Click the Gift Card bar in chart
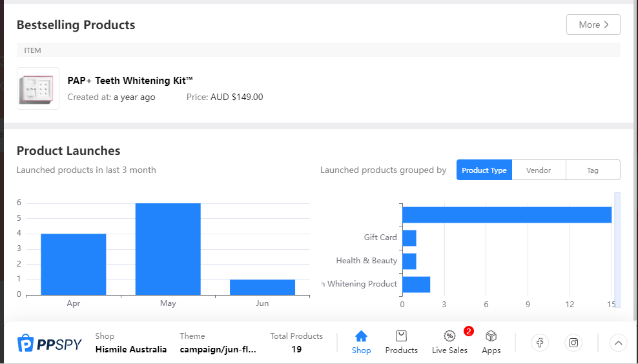The image size is (638, 364). pyautogui.click(x=409, y=238)
